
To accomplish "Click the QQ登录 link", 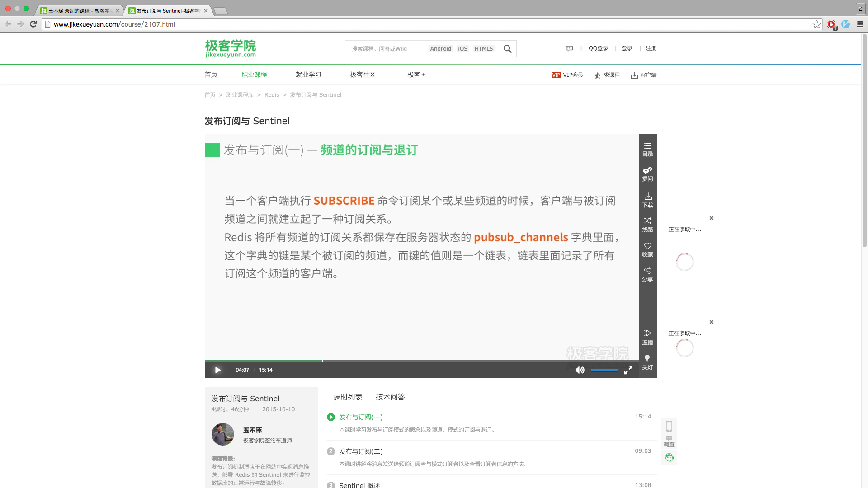I will (598, 48).
